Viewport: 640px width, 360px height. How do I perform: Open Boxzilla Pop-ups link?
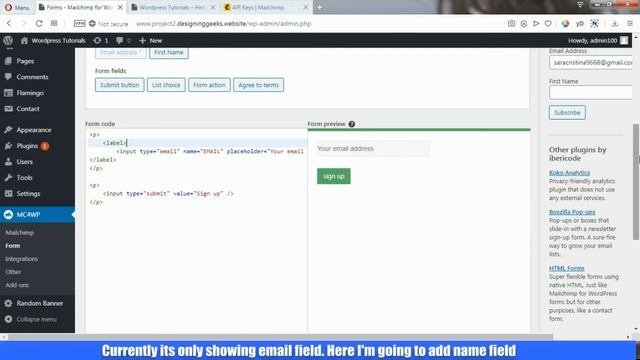pos(572,212)
